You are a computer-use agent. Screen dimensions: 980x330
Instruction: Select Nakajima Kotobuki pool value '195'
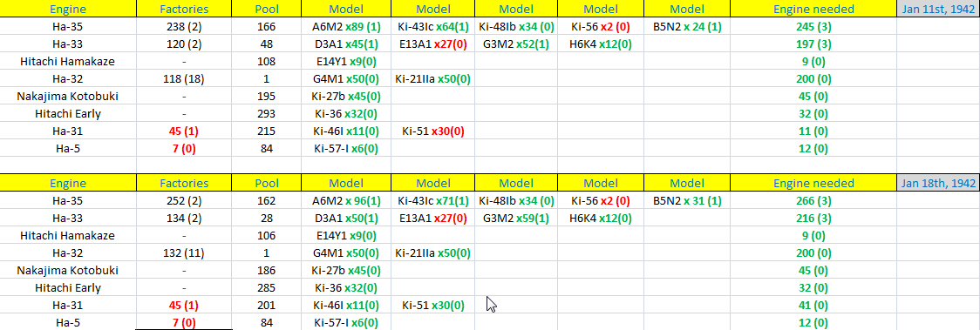click(x=266, y=96)
